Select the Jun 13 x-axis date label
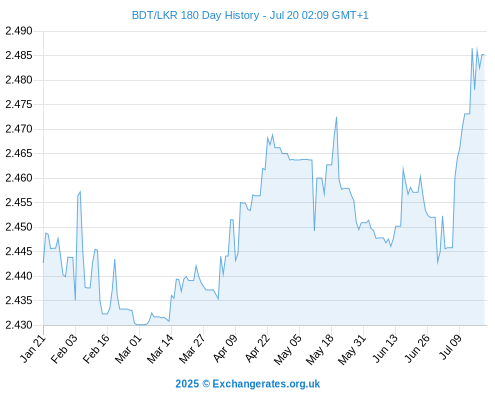Viewport: 495px width, 400px height. [x=385, y=348]
